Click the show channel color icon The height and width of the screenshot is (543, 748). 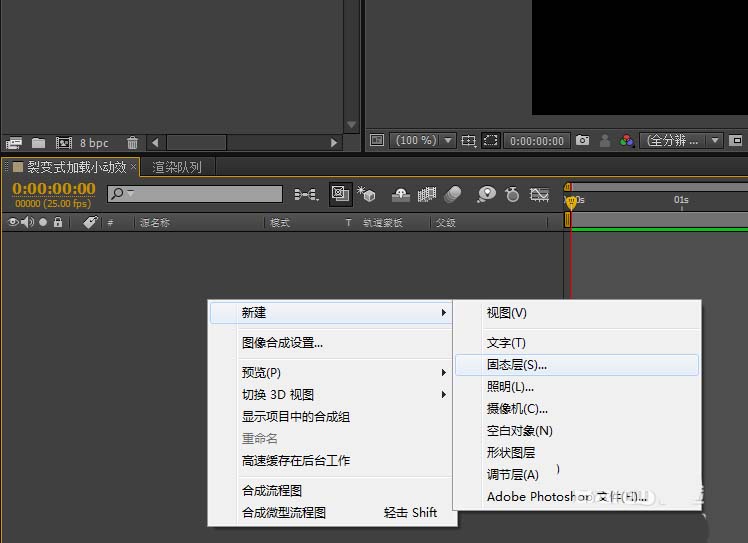(626, 141)
